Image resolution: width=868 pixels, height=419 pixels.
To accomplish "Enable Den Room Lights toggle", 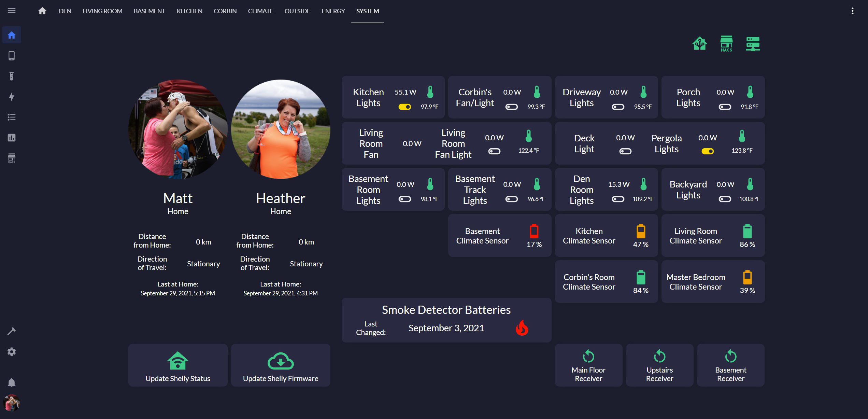I will click(x=618, y=199).
